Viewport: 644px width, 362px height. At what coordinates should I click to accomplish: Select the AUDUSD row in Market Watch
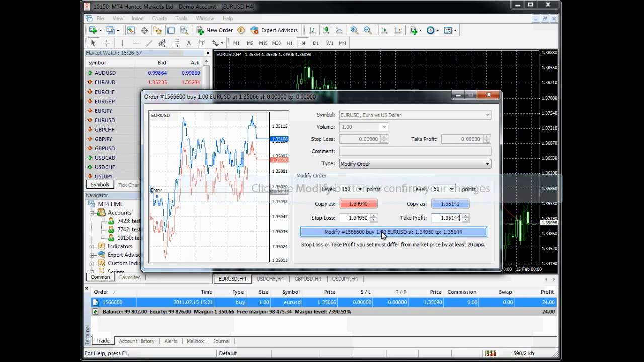[144, 73]
